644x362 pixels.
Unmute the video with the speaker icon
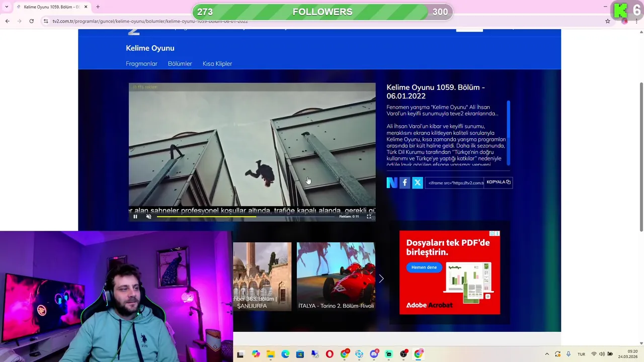(x=148, y=217)
